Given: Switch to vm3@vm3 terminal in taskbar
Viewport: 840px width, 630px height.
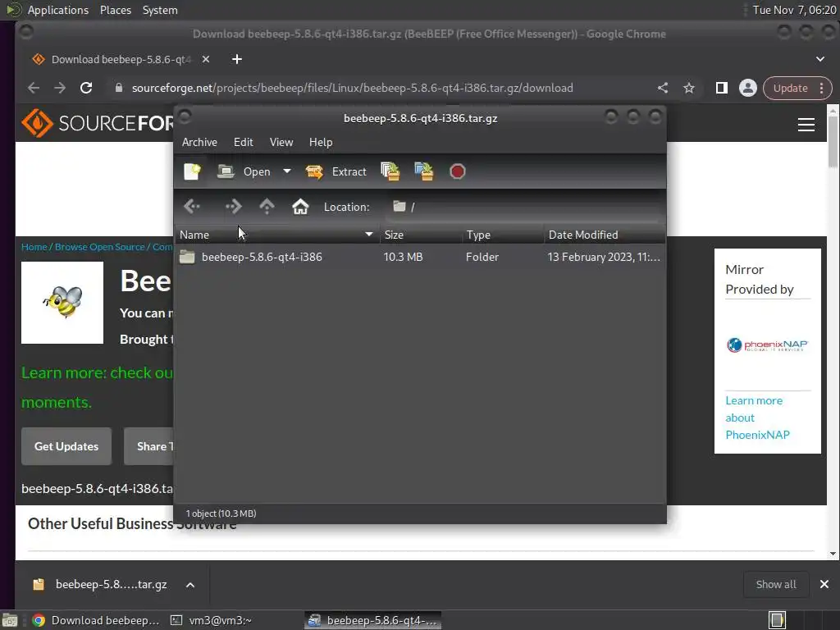Looking at the screenshot, I should pyautogui.click(x=212, y=620).
